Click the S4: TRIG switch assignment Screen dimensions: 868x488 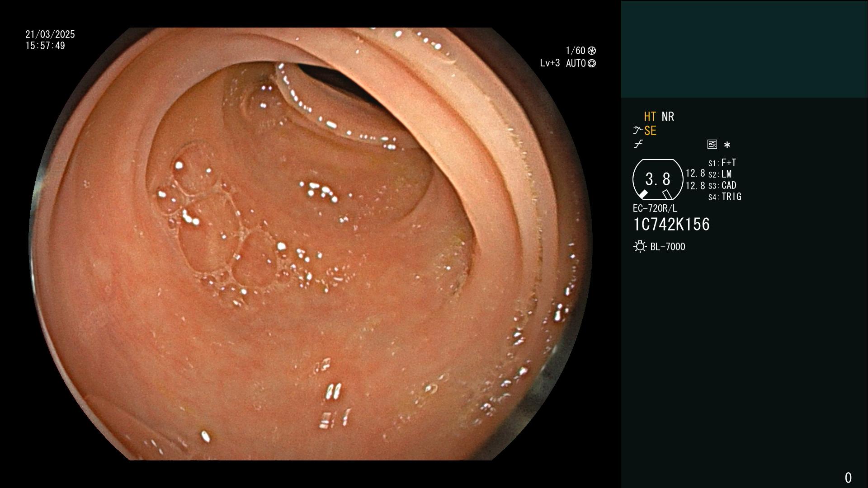[x=725, y=197]
